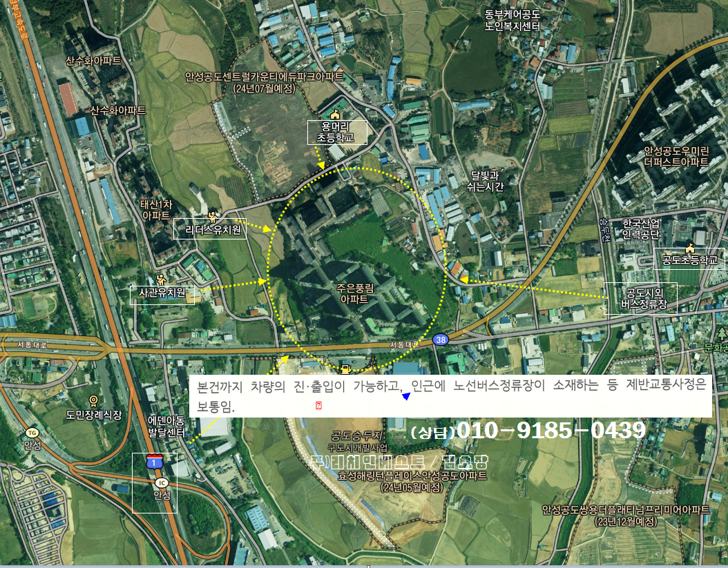Click the expressway 1 shield marker
Image resolution: width=728 pixels, height=568 pixels.
(x=154, y=461)
